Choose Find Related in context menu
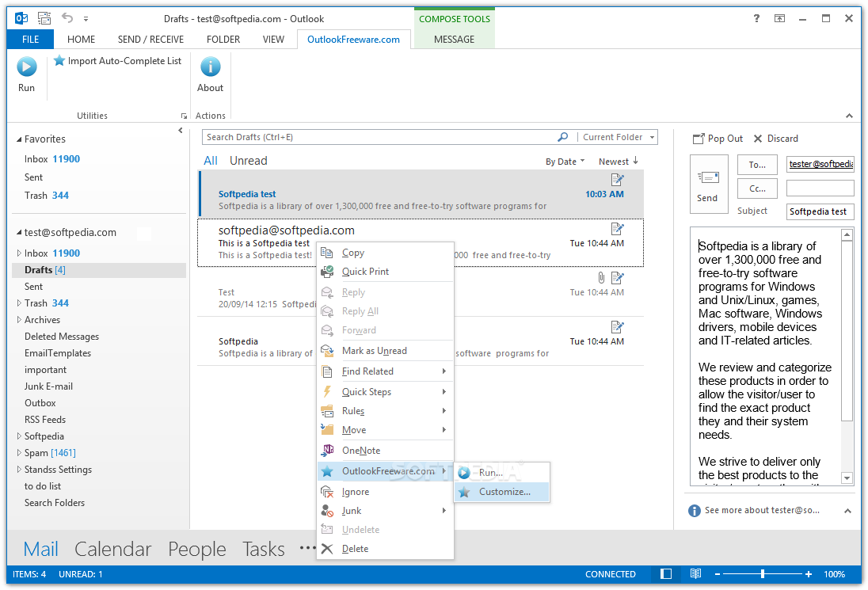Image resolution: width=868 pixels, height=590 pixels. [386, 371]
